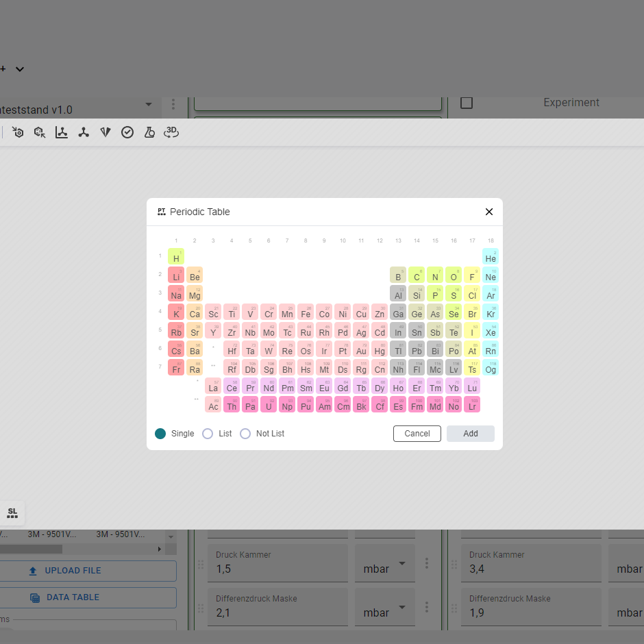Open mbar unit dropdown beside Druck Kammer 1,5

(402, 564)
